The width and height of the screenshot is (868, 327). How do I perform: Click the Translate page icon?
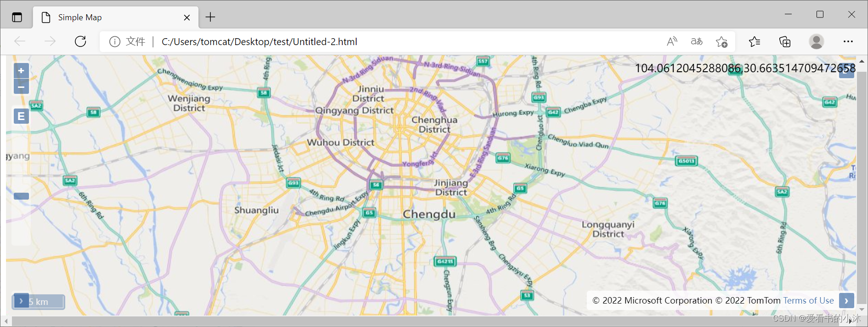(x=697, y=41)
